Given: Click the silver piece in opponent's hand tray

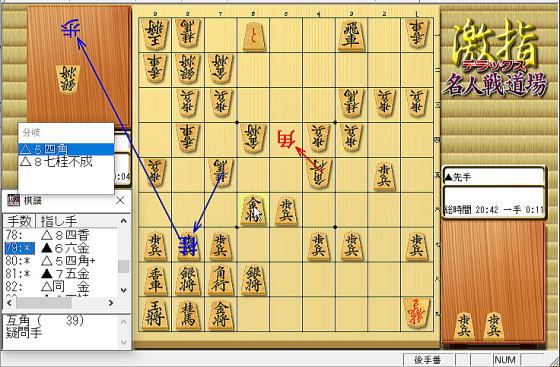Looking at the screenshot, I should coord(68,79).
